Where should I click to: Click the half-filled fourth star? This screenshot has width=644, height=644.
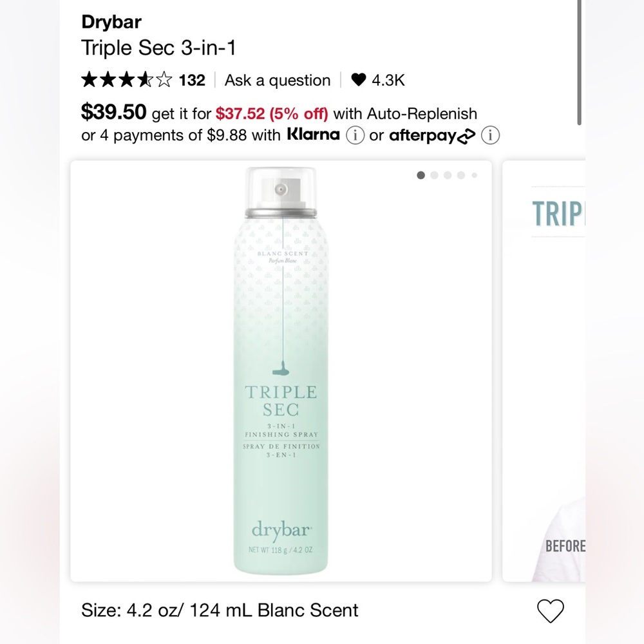(145, 79)
